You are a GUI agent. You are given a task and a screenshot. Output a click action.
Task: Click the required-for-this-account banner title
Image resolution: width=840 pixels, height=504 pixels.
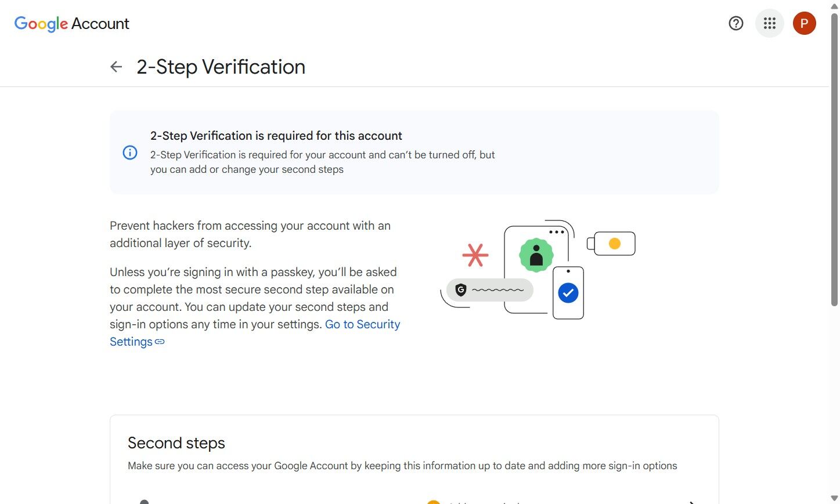[276, 136]
